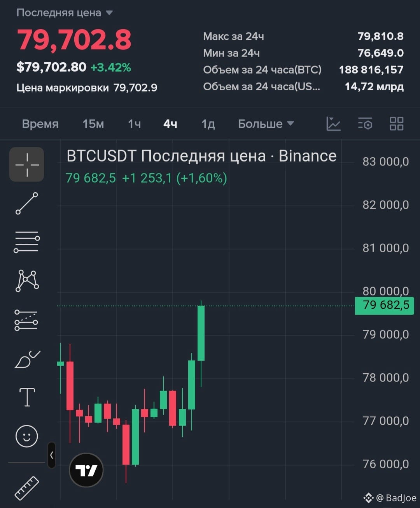
Task: Click the latest tall green candle
Action: point(201,333)
